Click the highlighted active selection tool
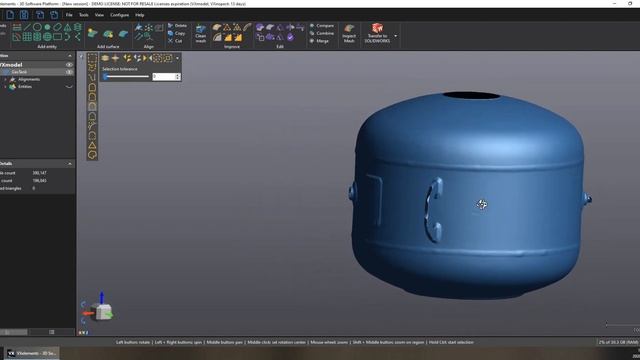This screenshot has height=360, width=640. point(92,107)
